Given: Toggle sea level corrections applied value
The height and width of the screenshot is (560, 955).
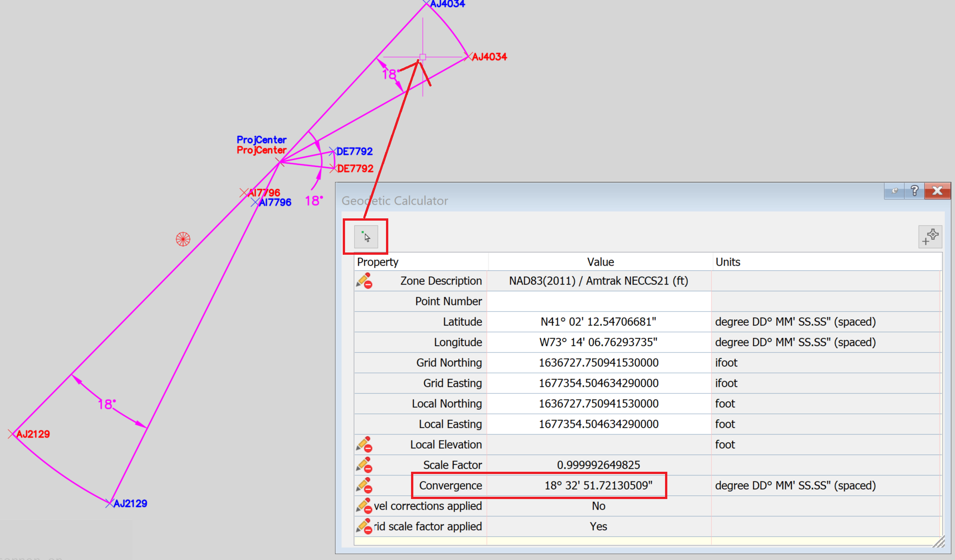Looking at the screenshot, I should [598, 506].
